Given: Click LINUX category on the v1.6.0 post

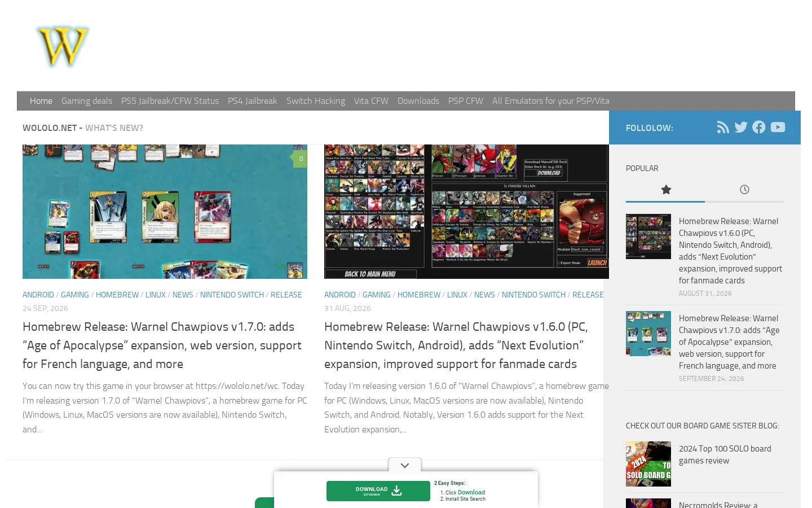Looking at the screenshot, I should [457, 295].
